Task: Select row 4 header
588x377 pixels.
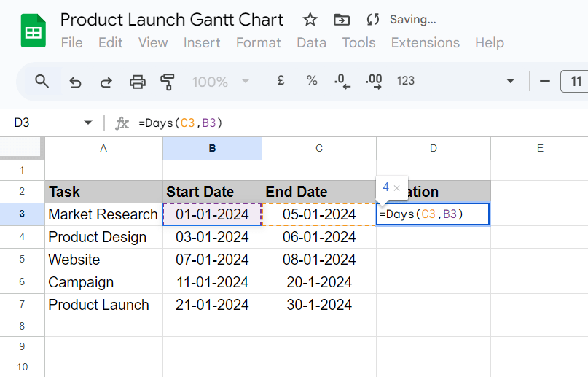Action: click(x=22, y=237)
